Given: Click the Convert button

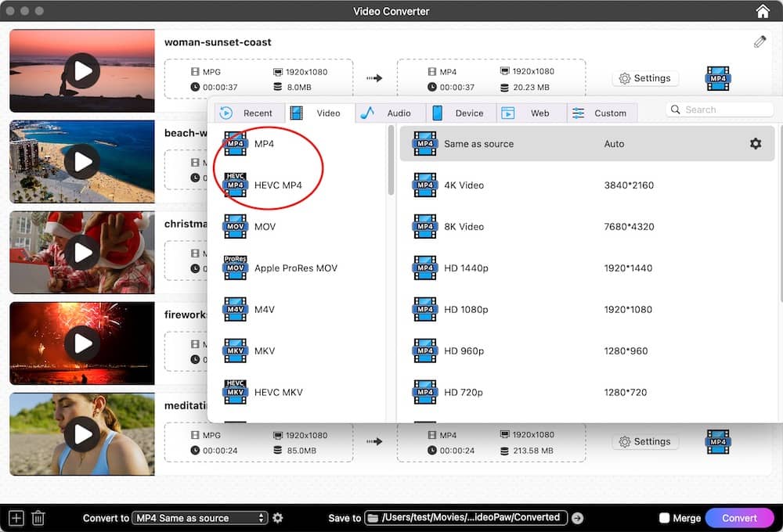Looking at the screenshot, I should click(739, 517).
